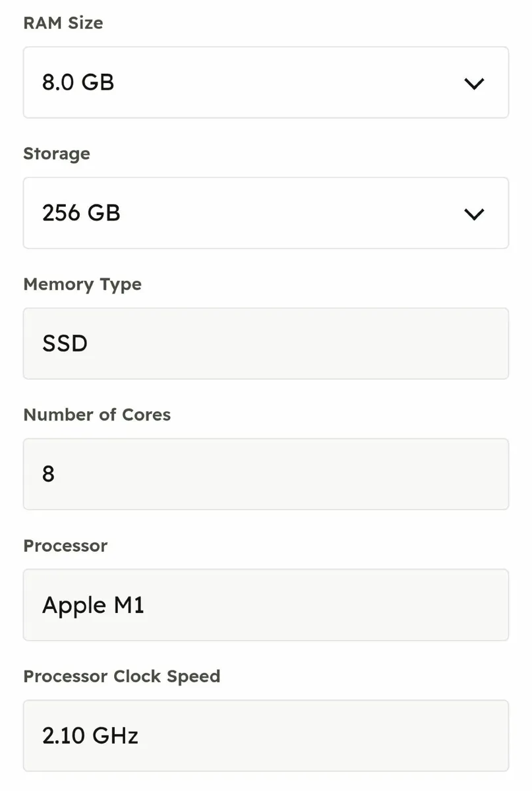The width and height of the screenshot is (532, 791).
Task: Click the 'Apple M1' text value
Action: [x=93, y=604]
